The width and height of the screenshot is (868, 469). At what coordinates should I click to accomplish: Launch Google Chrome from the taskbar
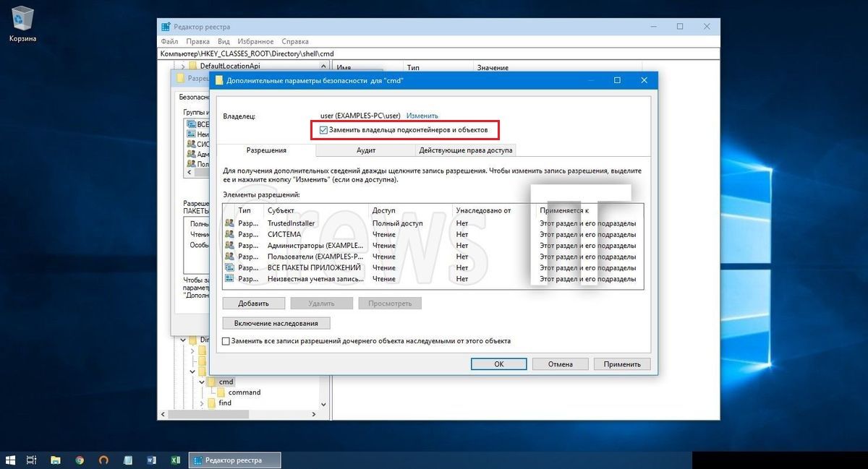(x=80, y=460)
